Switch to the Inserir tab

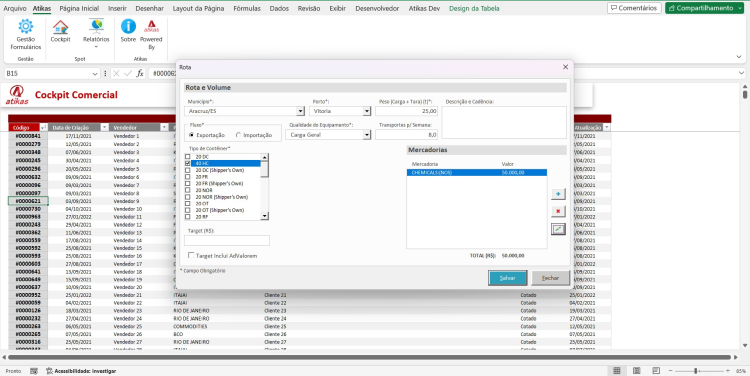point(117,8)
